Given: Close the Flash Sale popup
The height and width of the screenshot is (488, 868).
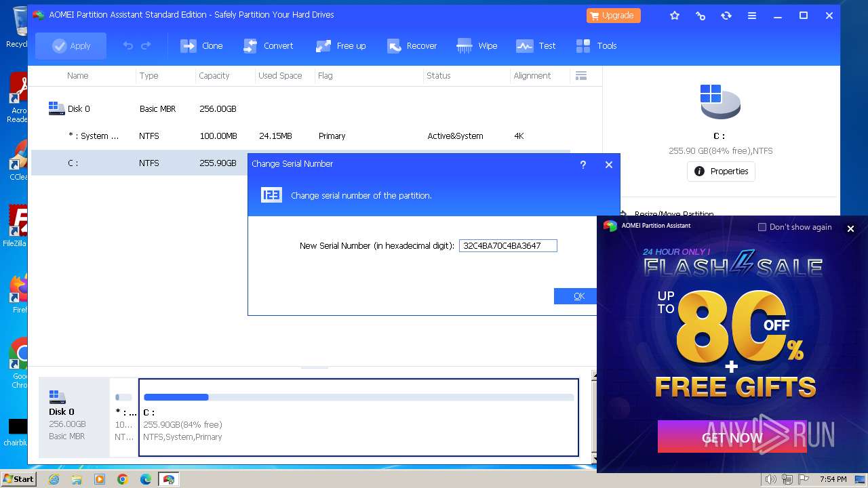Looking at the screenshot, I should coord(850,228).
